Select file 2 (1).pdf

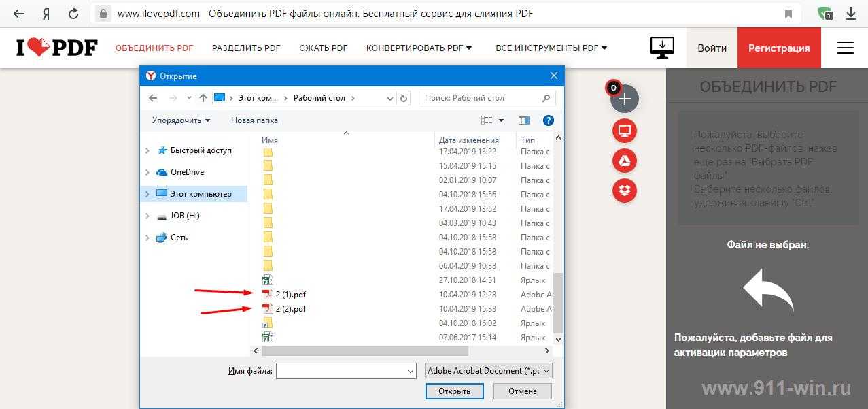coord(290,295)
